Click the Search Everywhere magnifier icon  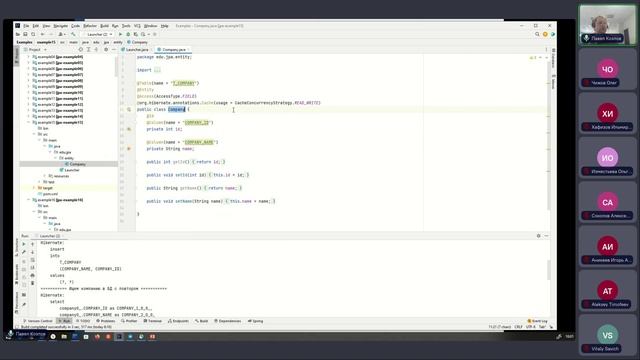click(537, 34)
